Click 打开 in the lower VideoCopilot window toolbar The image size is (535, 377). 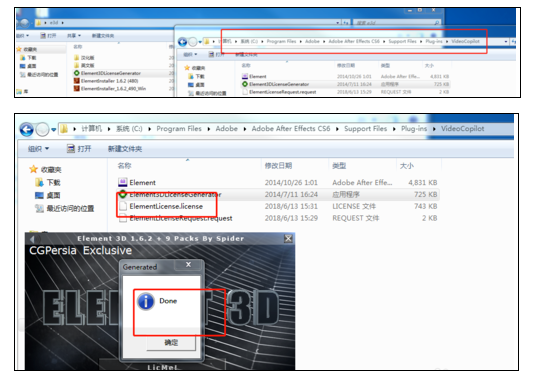click(79, 149)
